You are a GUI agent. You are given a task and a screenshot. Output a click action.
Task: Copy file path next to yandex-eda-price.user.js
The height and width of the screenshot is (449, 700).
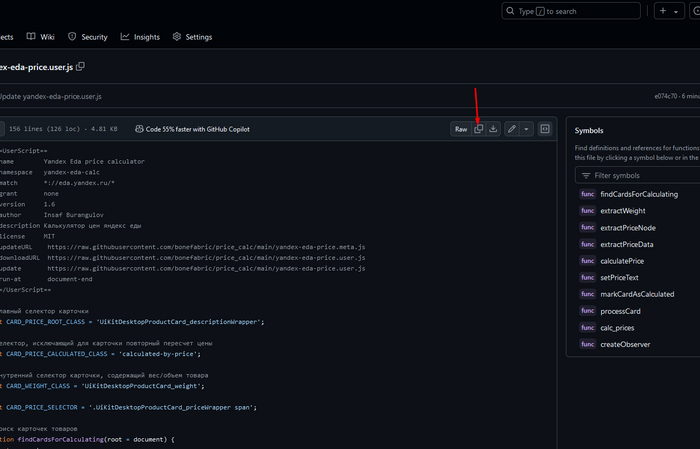click(x=81, y=66)
